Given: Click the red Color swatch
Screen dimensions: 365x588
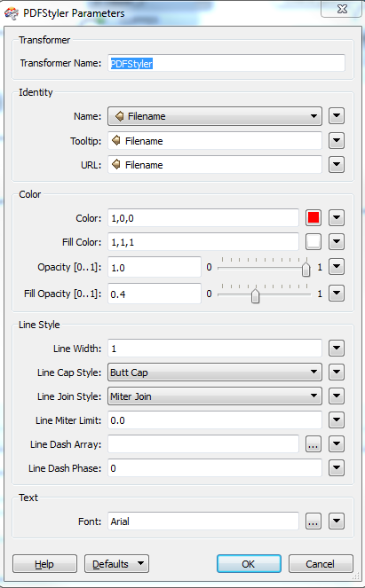Looking at the screenshot, I should 313,218.
